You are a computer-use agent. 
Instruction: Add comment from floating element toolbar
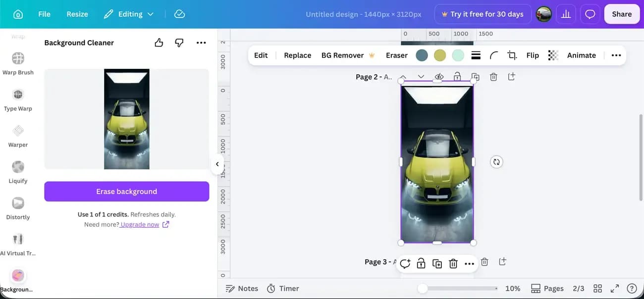click(405, 264)
